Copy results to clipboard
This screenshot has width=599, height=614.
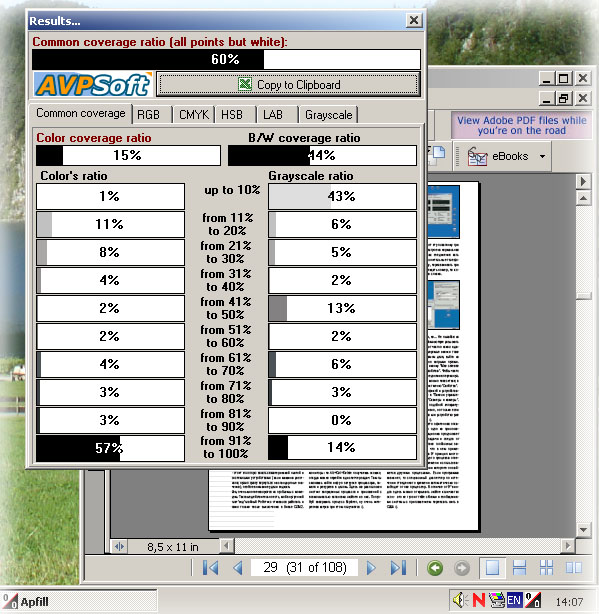(288, 84)
